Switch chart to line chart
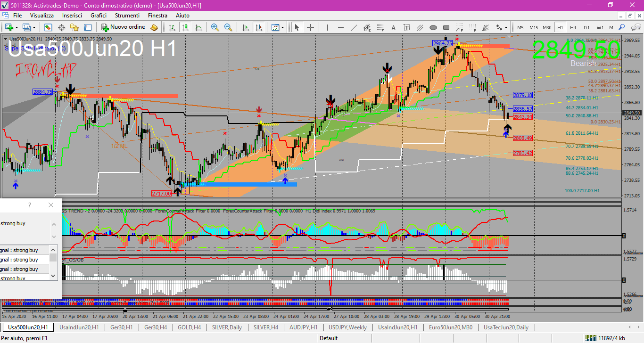Viewport: 644px width, 343px height. click(x=198, y=27)
